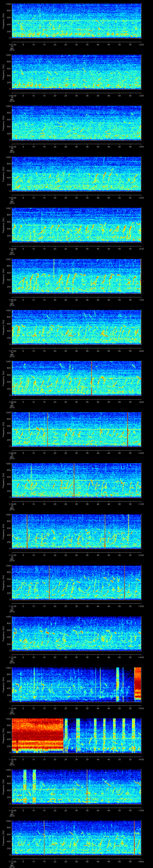The width and height of the screenshot is (153, 868).
Task: Click the 1:03:00 start time label
Action: point(12,147)
